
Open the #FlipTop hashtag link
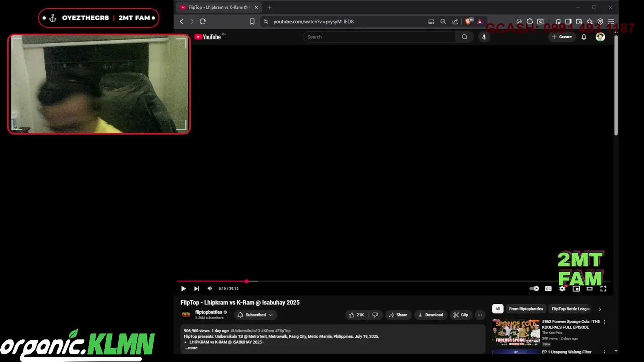[283, 331]
